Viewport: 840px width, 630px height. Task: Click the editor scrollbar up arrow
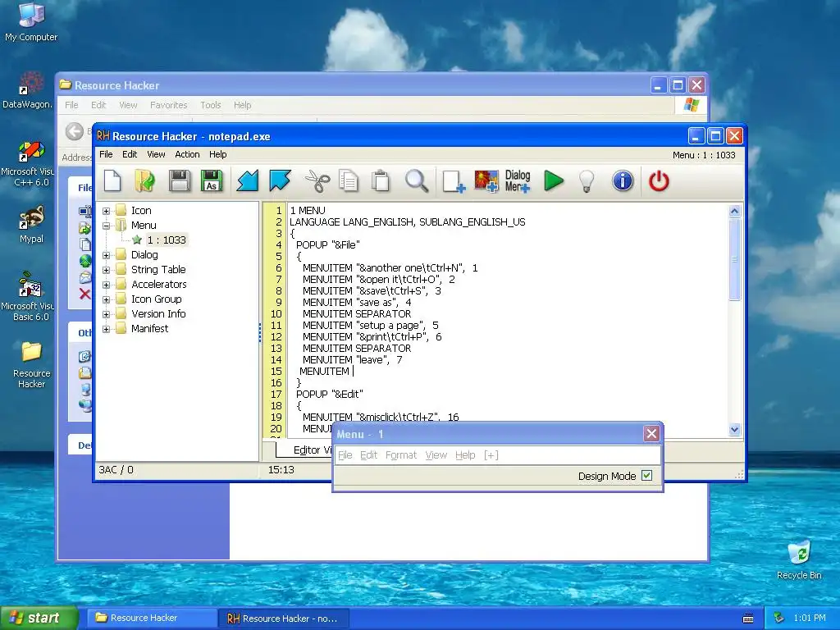pyautogui.click(x=734, y=211)
